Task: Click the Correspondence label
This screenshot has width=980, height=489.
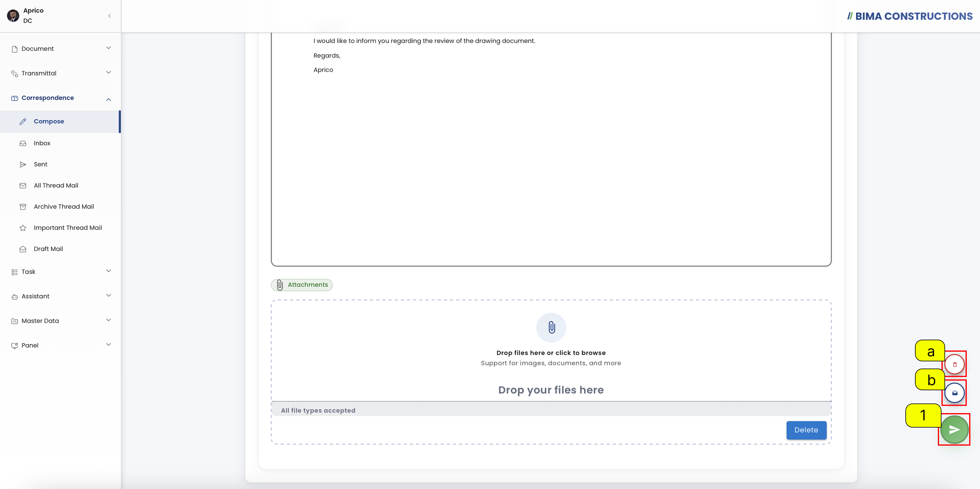Action: [x=48, y=98]
